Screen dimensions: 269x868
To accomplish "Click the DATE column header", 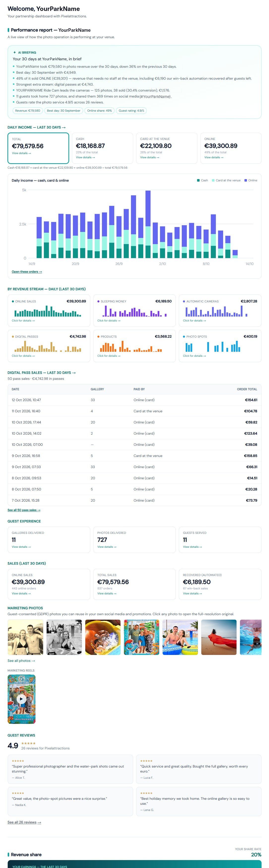I will coord(15,389).
